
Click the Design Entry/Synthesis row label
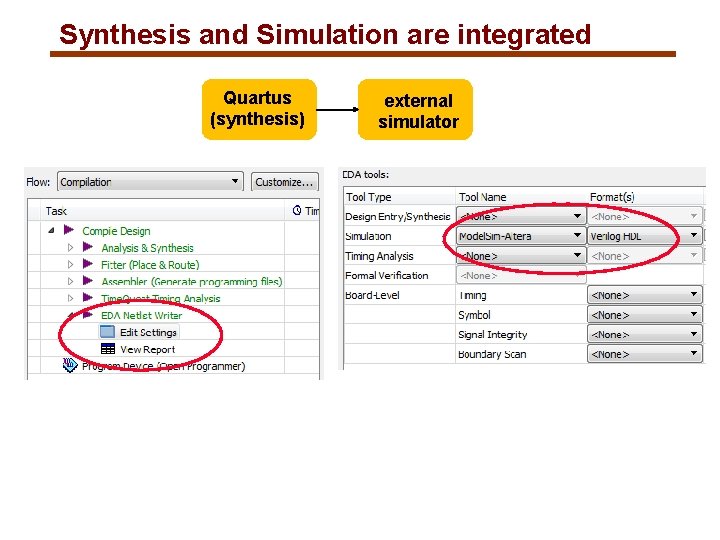pyautogui.click(x=398, y=216)
